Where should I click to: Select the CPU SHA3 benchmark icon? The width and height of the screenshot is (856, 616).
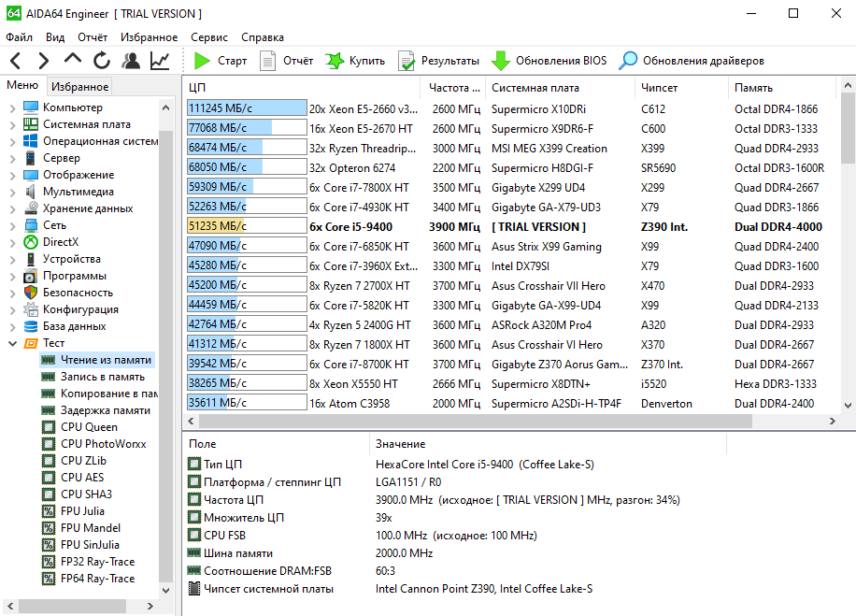(x=49, y=494)
